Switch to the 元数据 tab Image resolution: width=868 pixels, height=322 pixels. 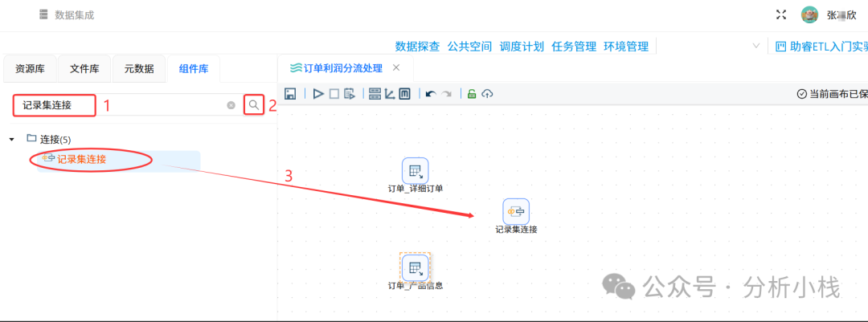click(x=139, y=69)
